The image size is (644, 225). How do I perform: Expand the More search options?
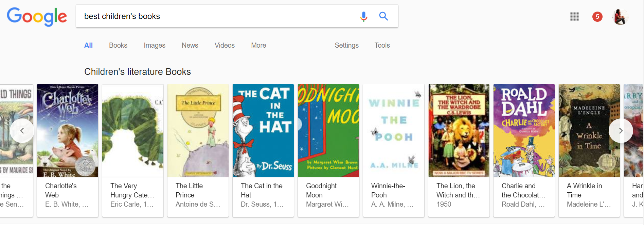258,45
